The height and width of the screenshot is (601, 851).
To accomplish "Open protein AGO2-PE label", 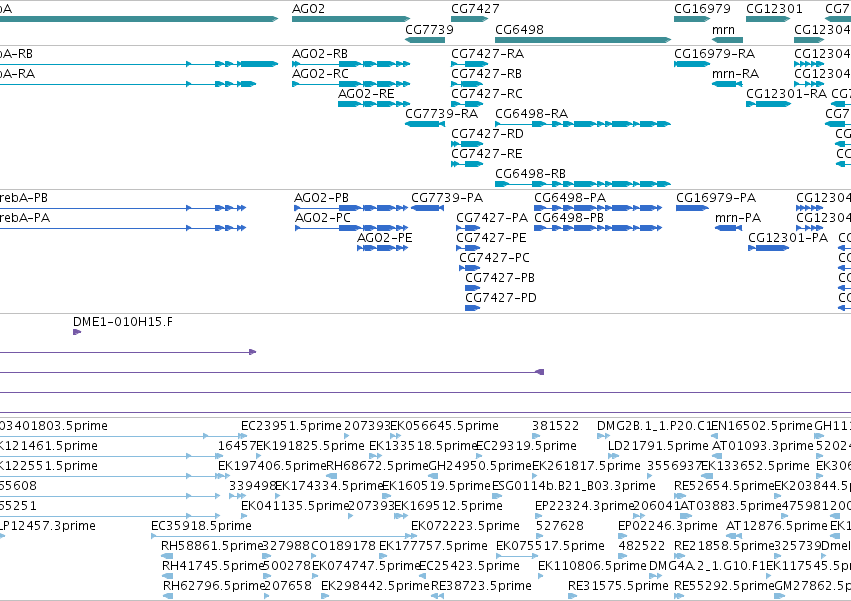I will (385, 238).
